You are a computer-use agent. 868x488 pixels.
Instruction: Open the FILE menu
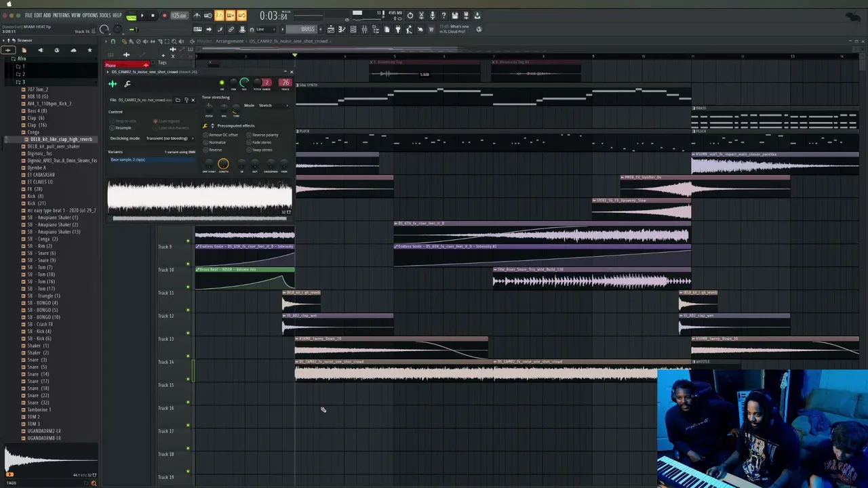pos(28,15)
